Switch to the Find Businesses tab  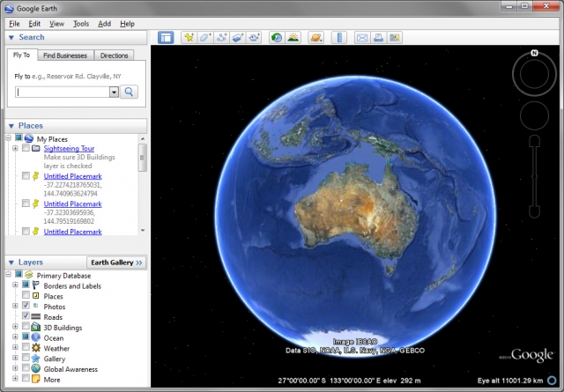coord(65,55)
